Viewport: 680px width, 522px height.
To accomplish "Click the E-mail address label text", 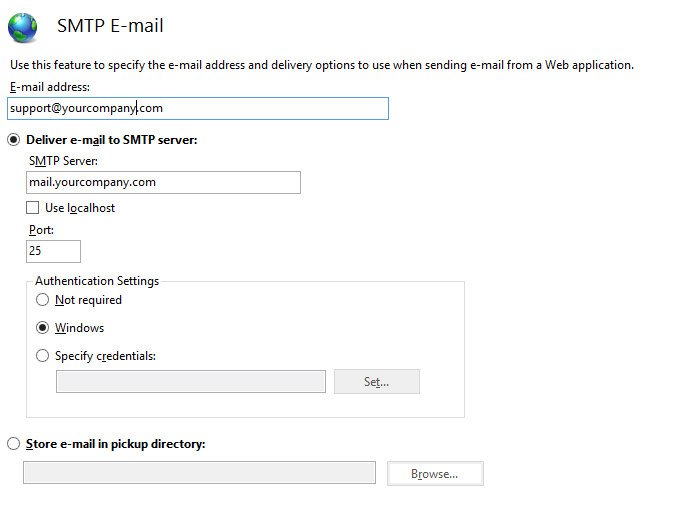I will [50, 87].
